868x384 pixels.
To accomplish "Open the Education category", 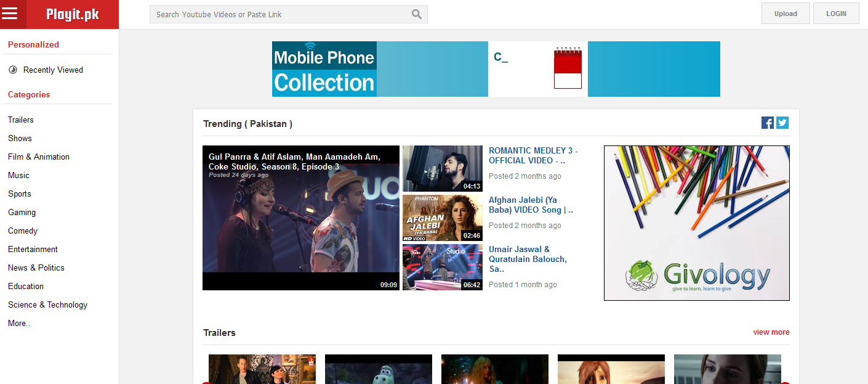I will click(26, 286).
